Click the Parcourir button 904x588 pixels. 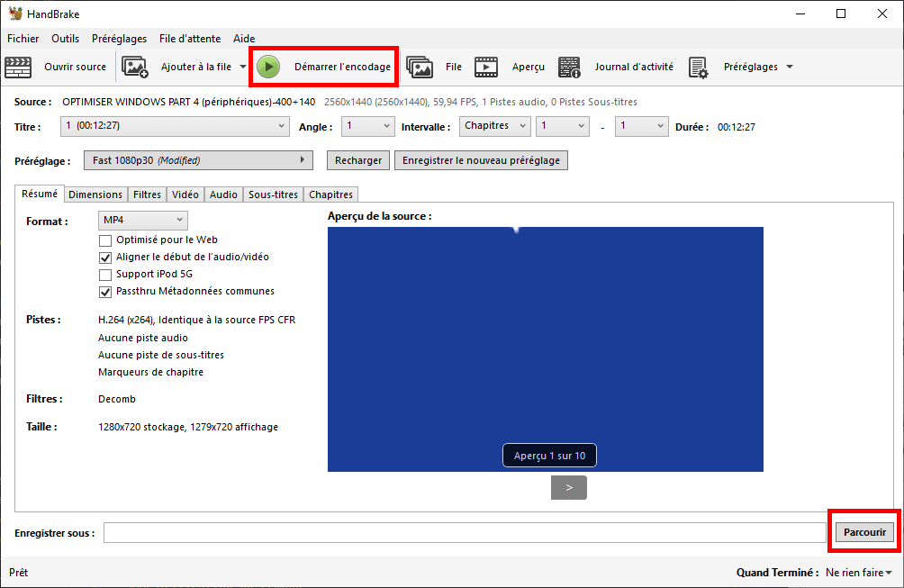[864, 532]
